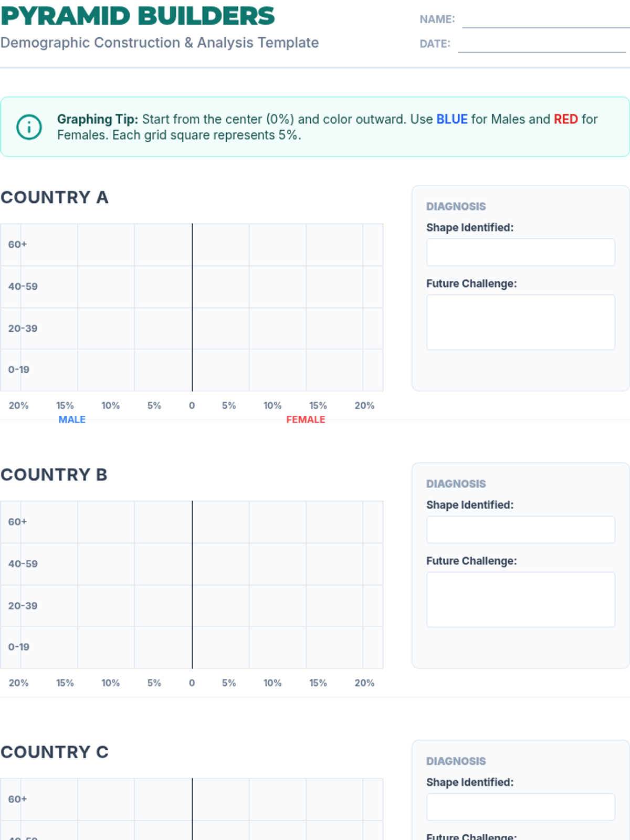Click the info icon in Graphing Tip

point(29,127)
